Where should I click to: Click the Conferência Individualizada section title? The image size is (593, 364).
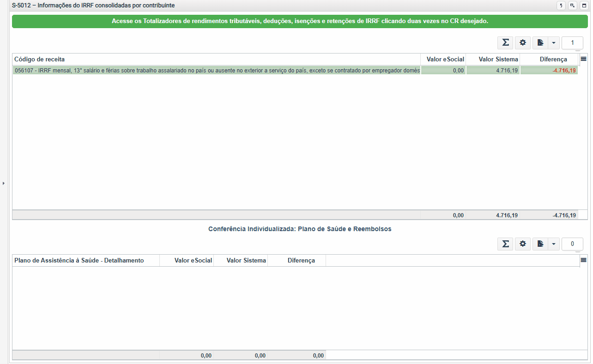pos(300,229)
